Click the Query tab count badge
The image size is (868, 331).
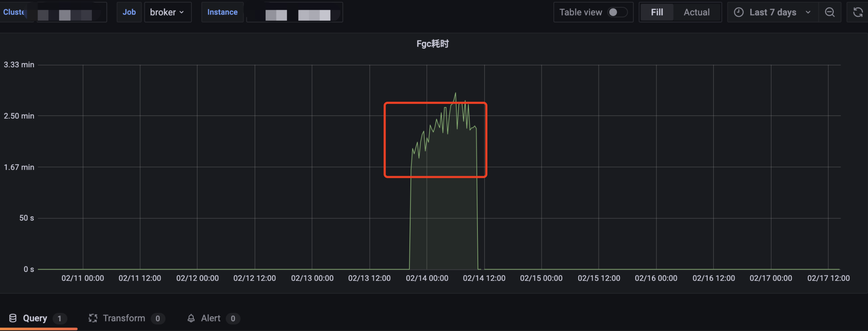point(59,319)
